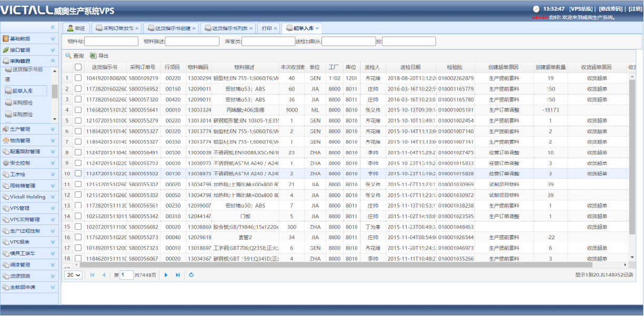Switch to the 送货指示书列表 tab

click(x=229, y=28)
